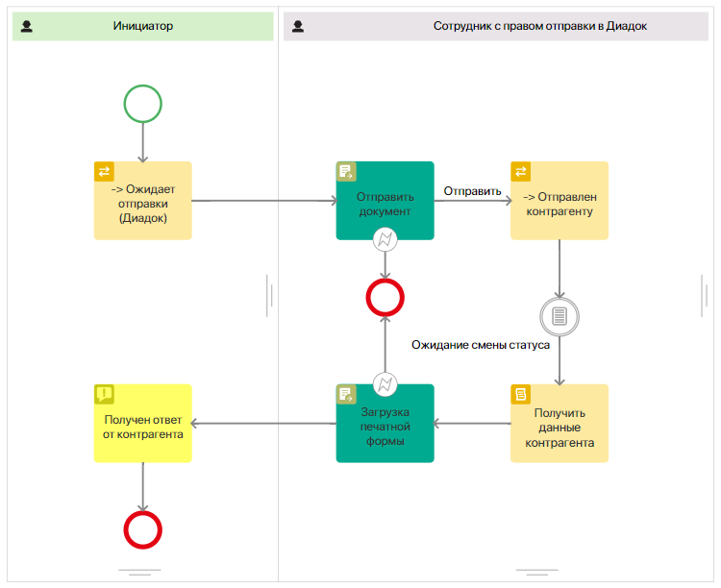
Task: Click status-change icon on 'Отправлен контрагенту'
Action: tap(520, 171)
